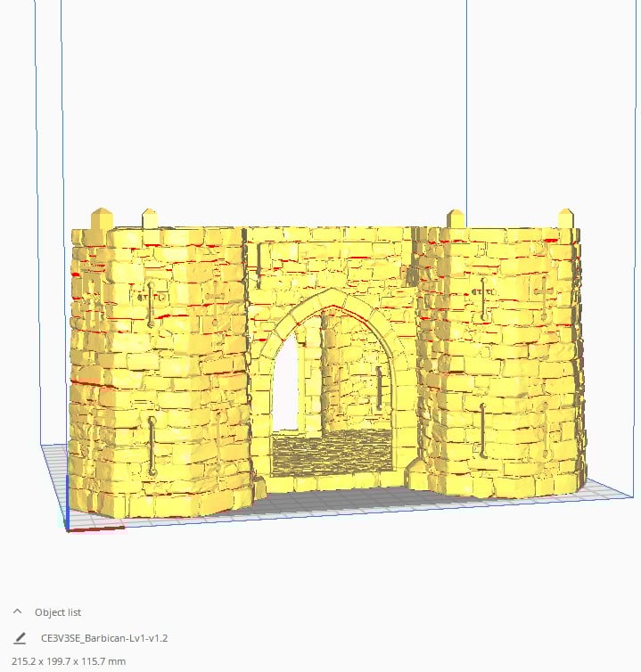This screenshot has height=672, width=641.
Task: Click the cobblestone floor inside the gate
Action: (x=330, y=450)
